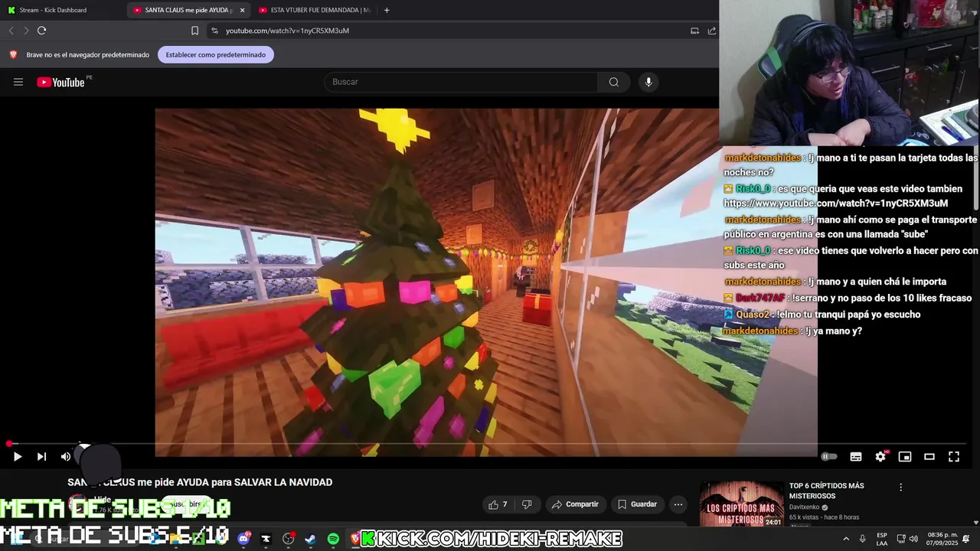Image resolution: width=980 pixels, height=551 pixels.
Task: Open the Davitxenko channel link
Action: (x=805, y=507)
